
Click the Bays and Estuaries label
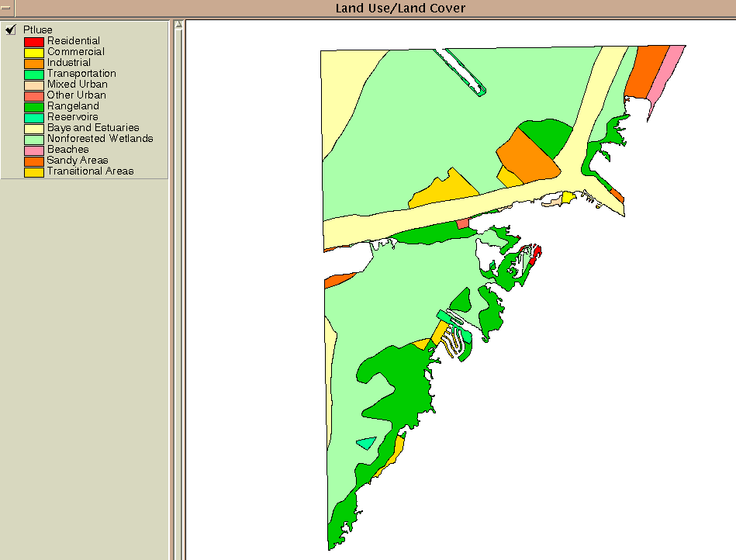93,127
